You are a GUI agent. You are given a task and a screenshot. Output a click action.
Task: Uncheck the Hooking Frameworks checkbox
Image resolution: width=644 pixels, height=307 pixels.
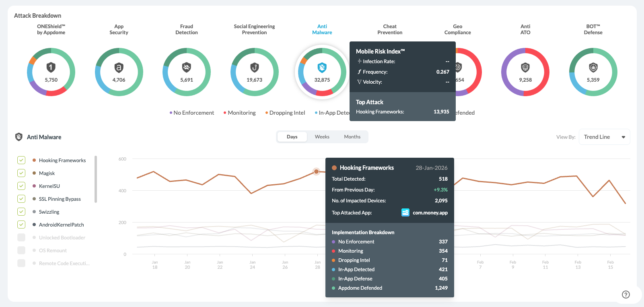tap(21, 160)
